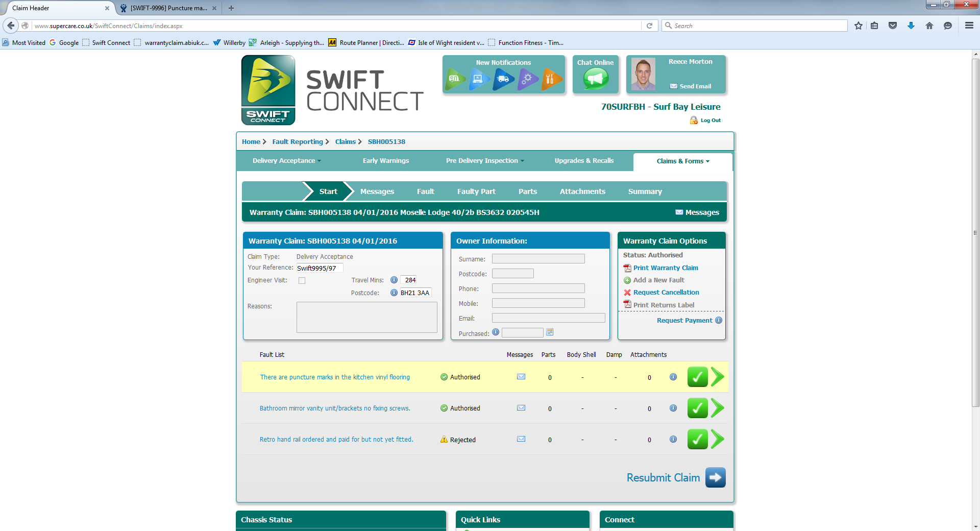The height and width of the screenshot is (531, 980).
Task: Switch to the Attachments step
Action: (582, 191)
